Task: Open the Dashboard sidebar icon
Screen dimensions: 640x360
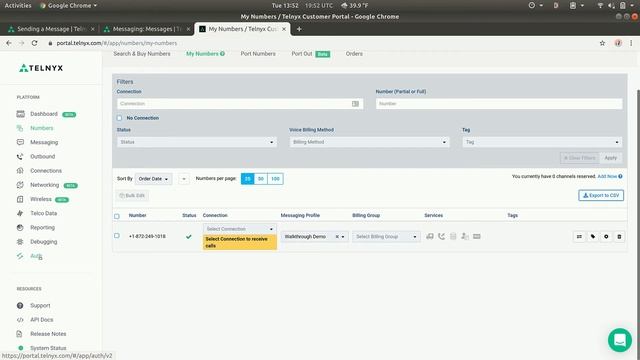Action: 20,114
